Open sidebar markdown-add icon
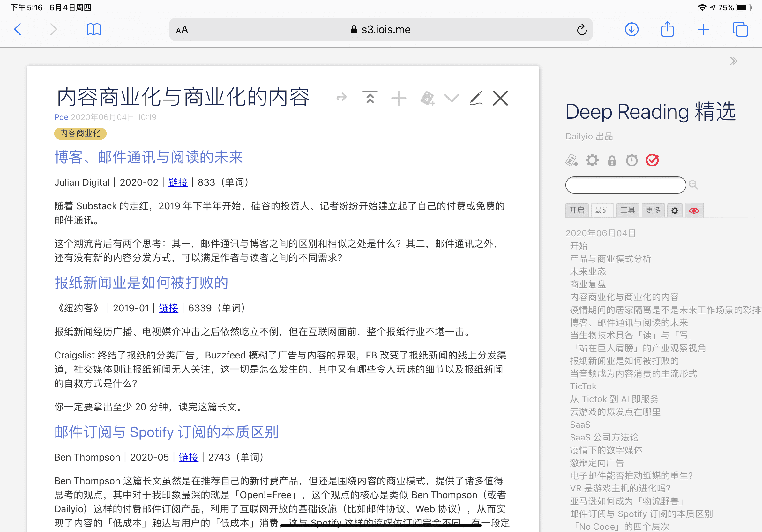Image resolution: width=762 pixels, height=532 pixels. point(571,160)
